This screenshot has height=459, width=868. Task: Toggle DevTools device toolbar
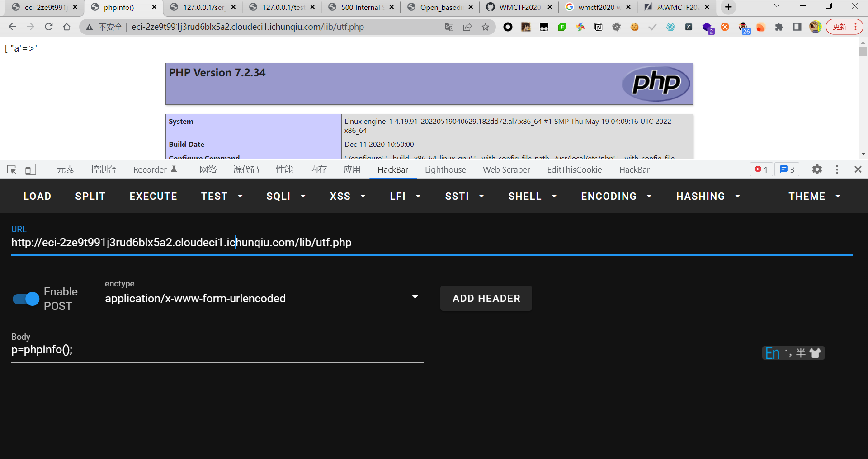(31, 169)
